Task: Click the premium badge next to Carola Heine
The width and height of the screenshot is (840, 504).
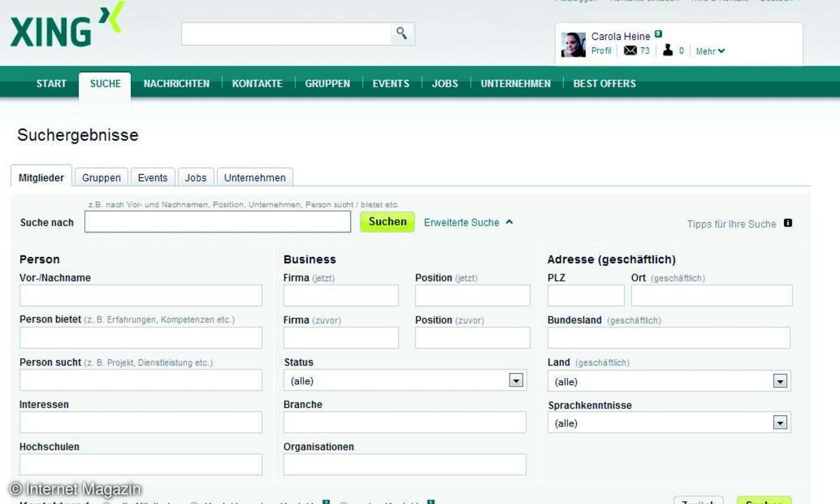Action: (x=658, y=34)
